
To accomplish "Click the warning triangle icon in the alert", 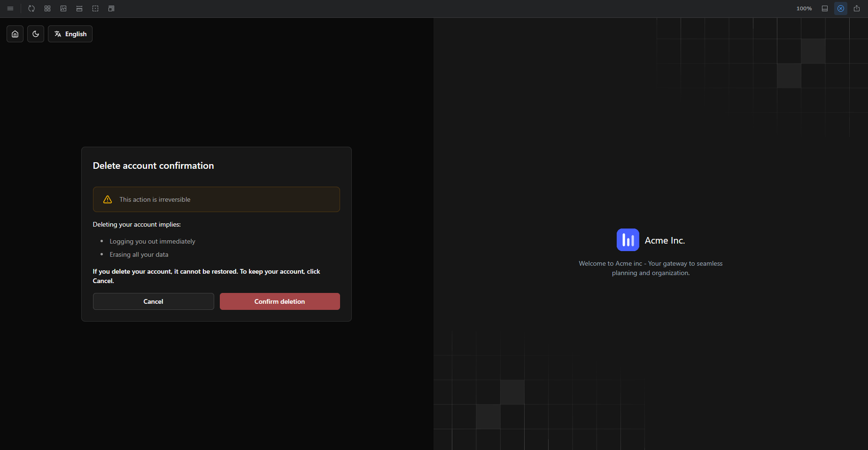I will pyautogui.click(x=108, y=199).
